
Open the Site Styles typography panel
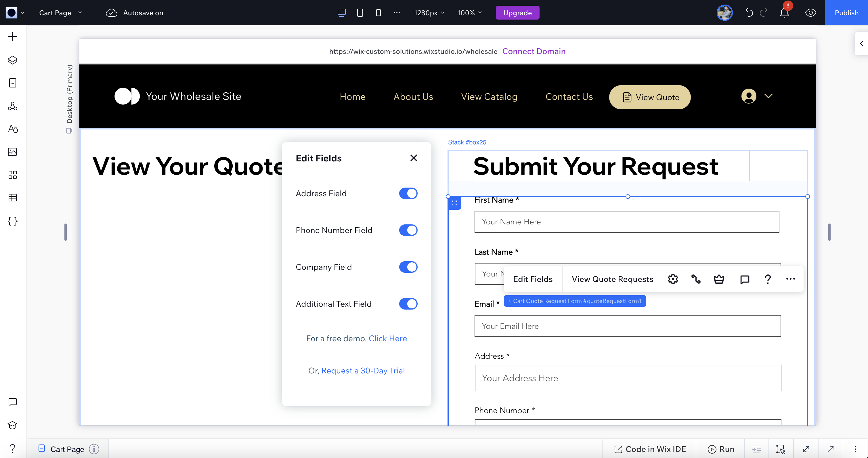(12, 129)
